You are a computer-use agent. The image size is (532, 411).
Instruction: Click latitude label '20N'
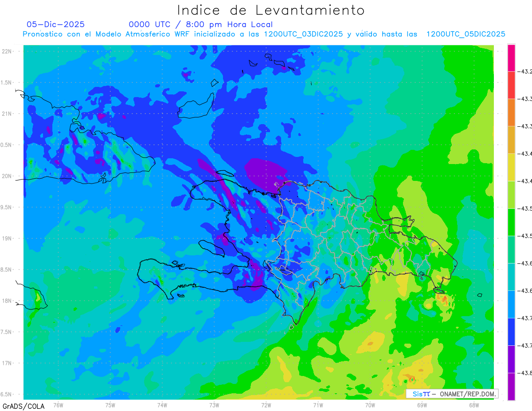[x=7, y=176]
